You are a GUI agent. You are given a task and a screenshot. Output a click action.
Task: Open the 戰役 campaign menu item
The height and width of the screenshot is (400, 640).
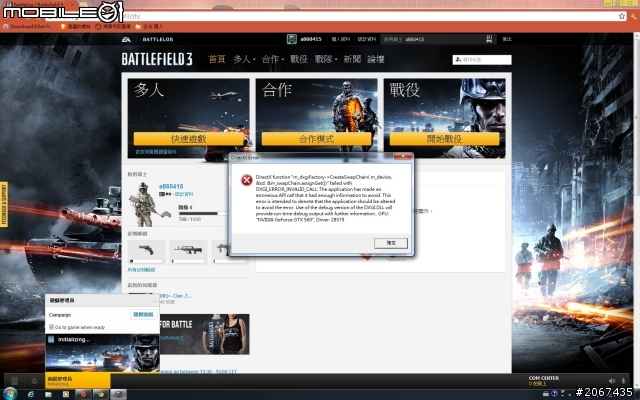pyautogui.click(x=298, y=59)
